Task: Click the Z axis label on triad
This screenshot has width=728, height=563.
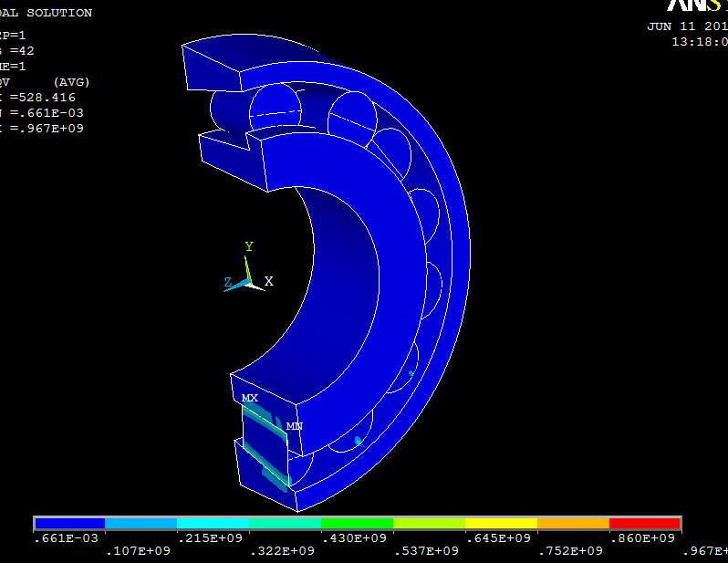Action: (x=227, y=282)
